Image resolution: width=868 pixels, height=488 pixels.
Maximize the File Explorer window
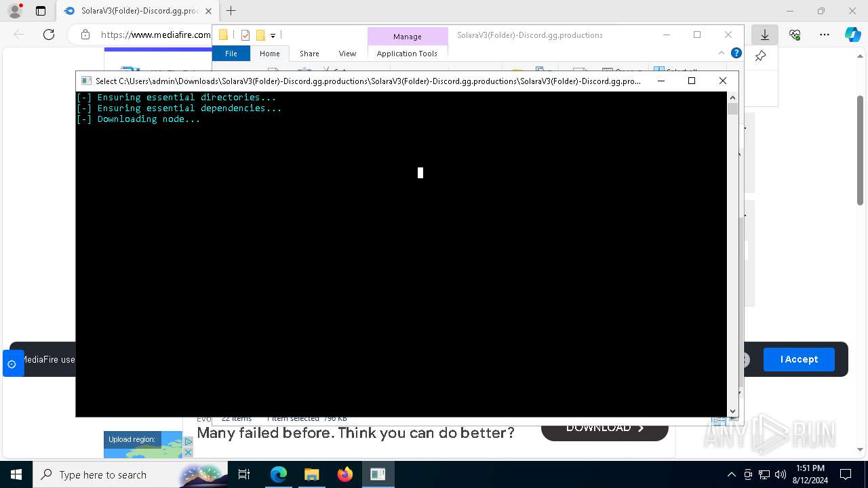(697, 35)
